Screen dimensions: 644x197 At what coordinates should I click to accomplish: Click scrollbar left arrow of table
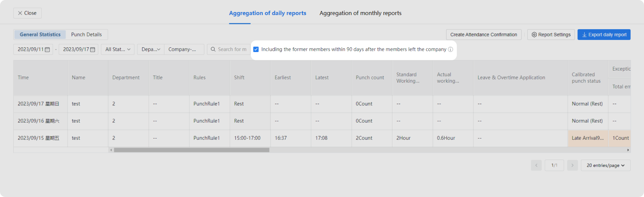pos(111,150)
